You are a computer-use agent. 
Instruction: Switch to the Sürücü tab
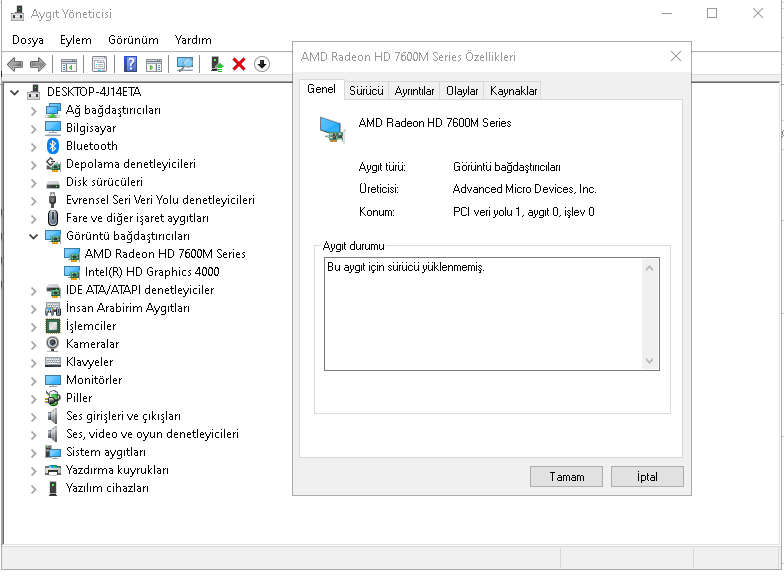point(366,91)
